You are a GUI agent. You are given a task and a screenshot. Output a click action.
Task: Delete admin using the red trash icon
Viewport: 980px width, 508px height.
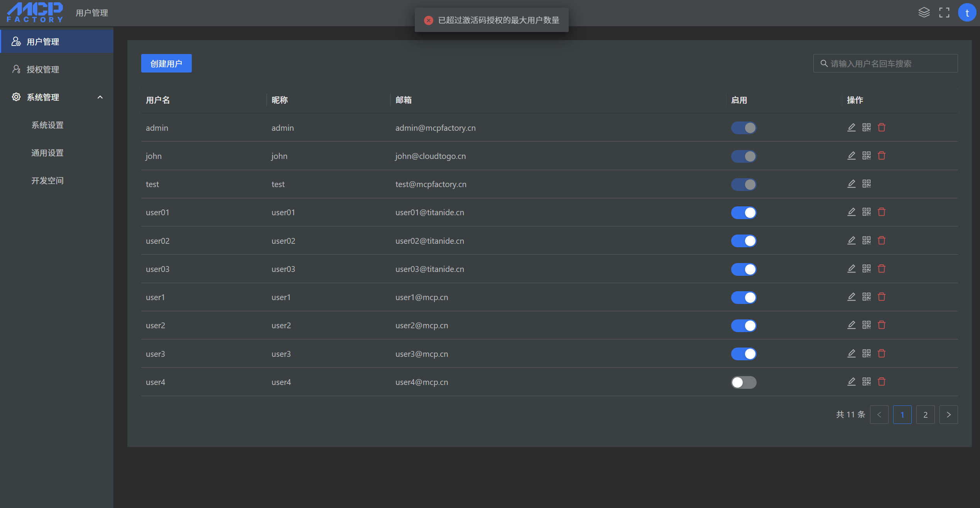coord(881,127)
